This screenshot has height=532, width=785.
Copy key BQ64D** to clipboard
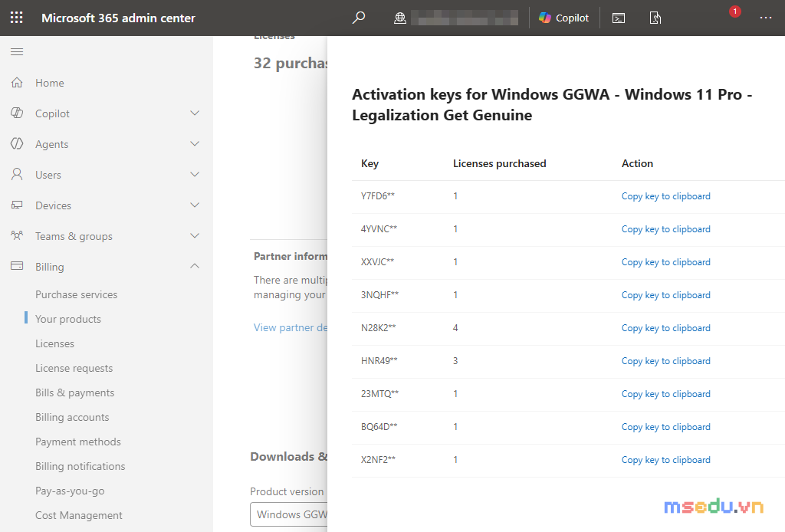[x=666, y=428]
